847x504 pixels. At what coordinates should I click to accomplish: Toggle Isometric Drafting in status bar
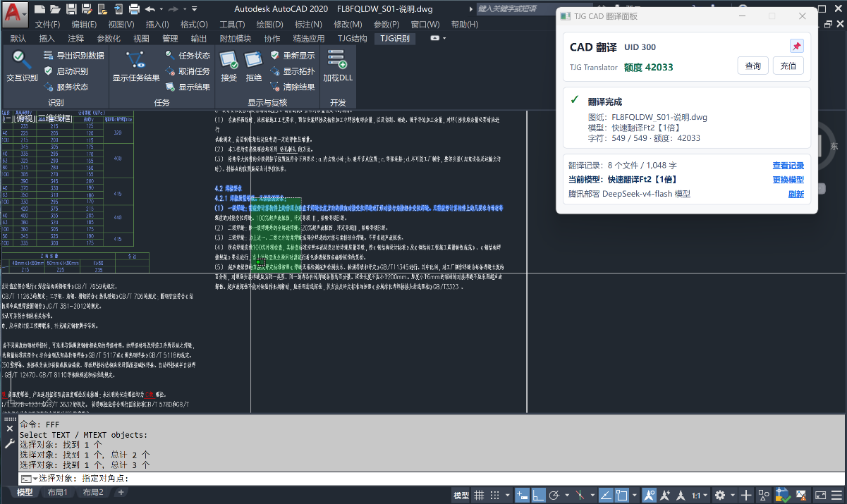point(580,495)
